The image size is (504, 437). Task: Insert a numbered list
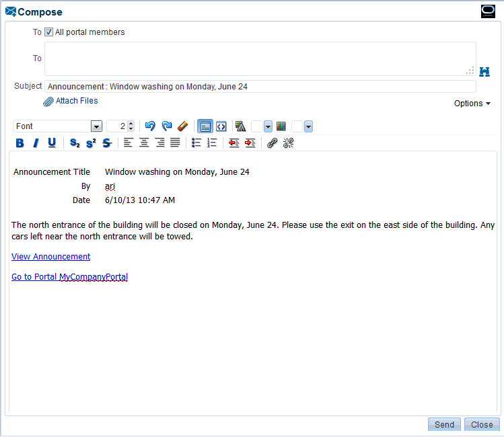click(212, 143)
